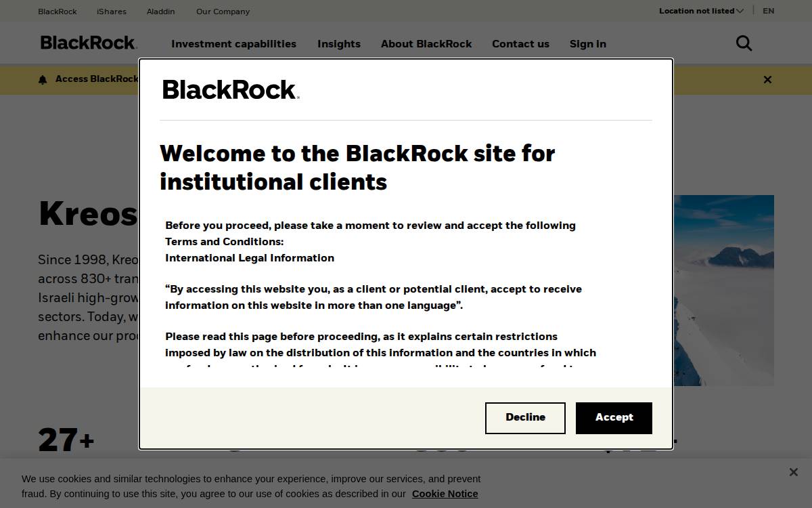Close the cookie notice bar

pyautogui.click(x=793, y=472)
